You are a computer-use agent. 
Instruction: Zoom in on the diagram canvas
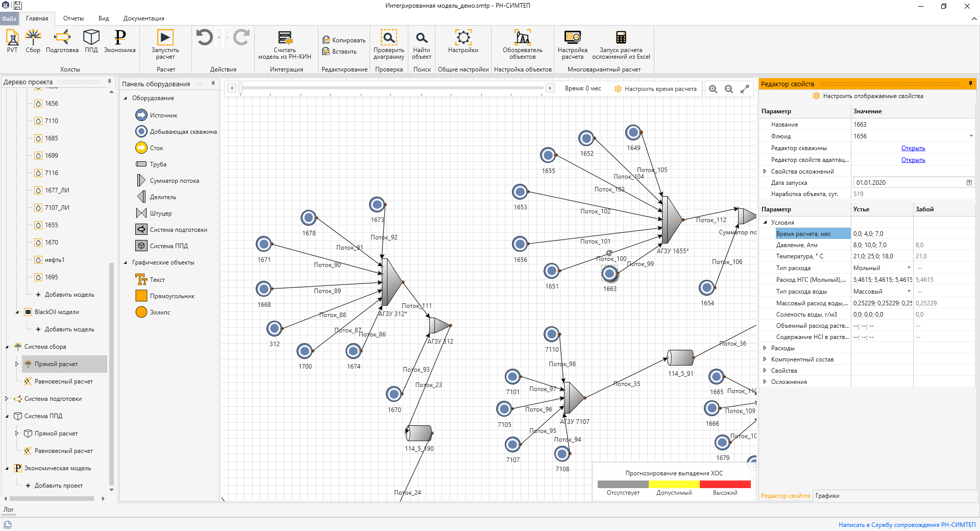(713, 89)
